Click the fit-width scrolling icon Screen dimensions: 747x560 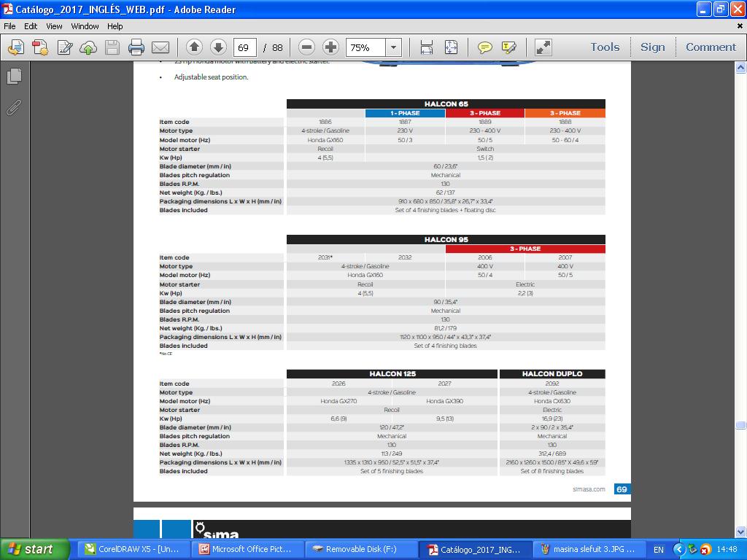[426, 47]
